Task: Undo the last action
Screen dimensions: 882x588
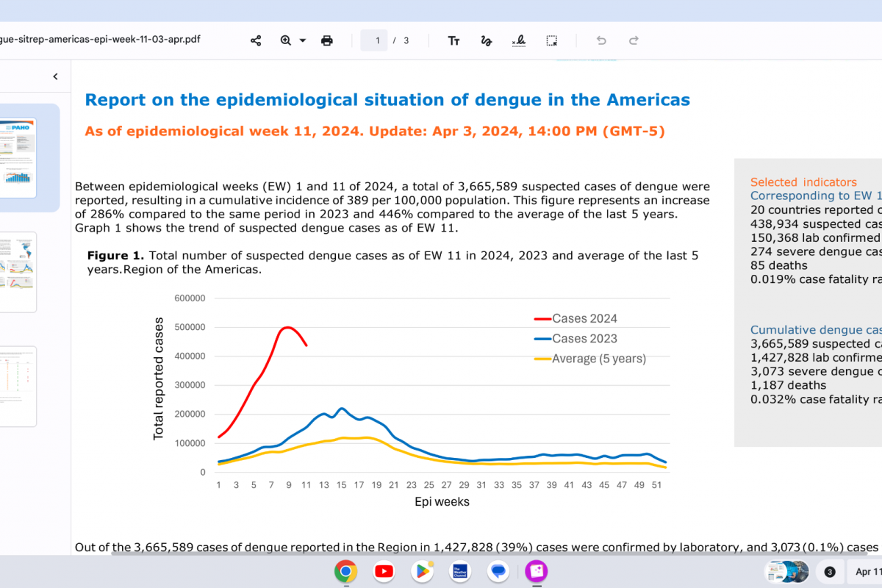Action: point(601,40)
